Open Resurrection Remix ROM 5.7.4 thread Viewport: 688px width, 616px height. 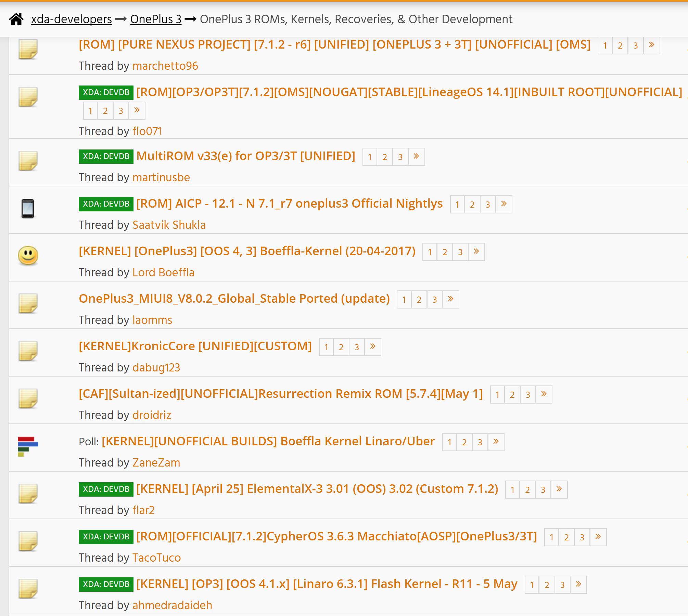pyautogui.click(x=281, y=394)
